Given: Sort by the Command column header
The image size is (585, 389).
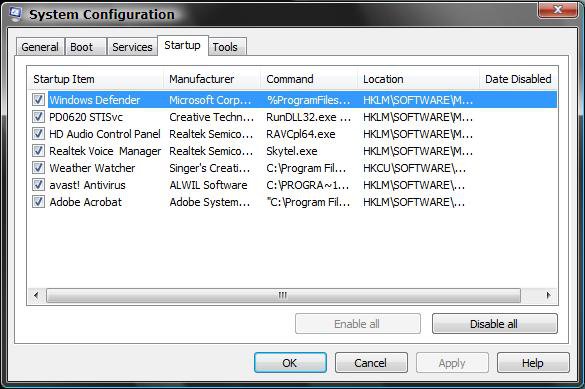Looking at the screenshot, I should pos(309,79).
